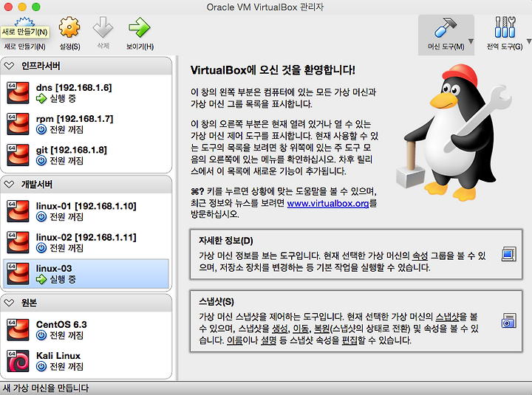Click the 원본 group header title

point(29,303)
